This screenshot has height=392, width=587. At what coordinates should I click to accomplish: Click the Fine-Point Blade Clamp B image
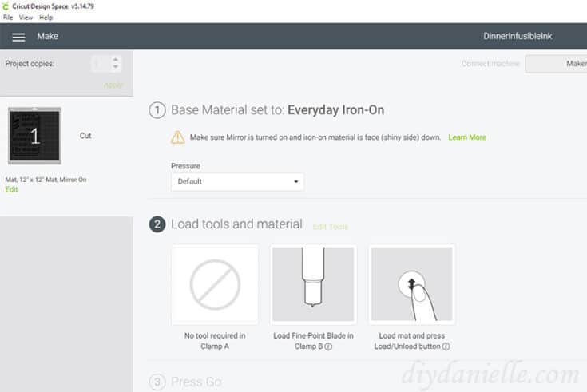312,285
